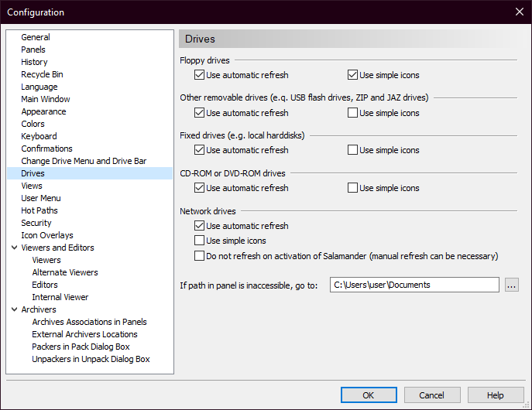Open Packers in Pack Dialog Box page

[x=81, y=347]
